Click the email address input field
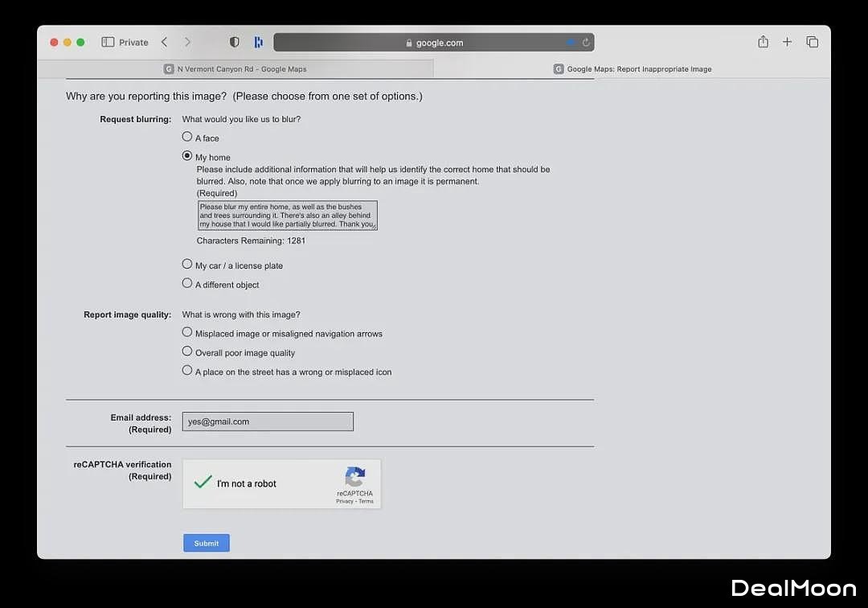 268,421
